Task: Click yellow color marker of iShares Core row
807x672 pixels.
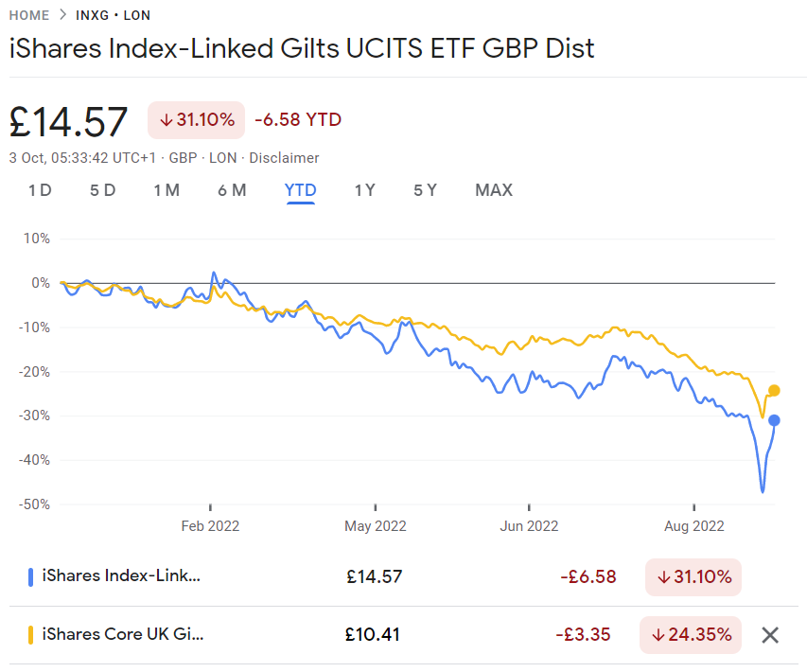Action: [x=31, y=635]
